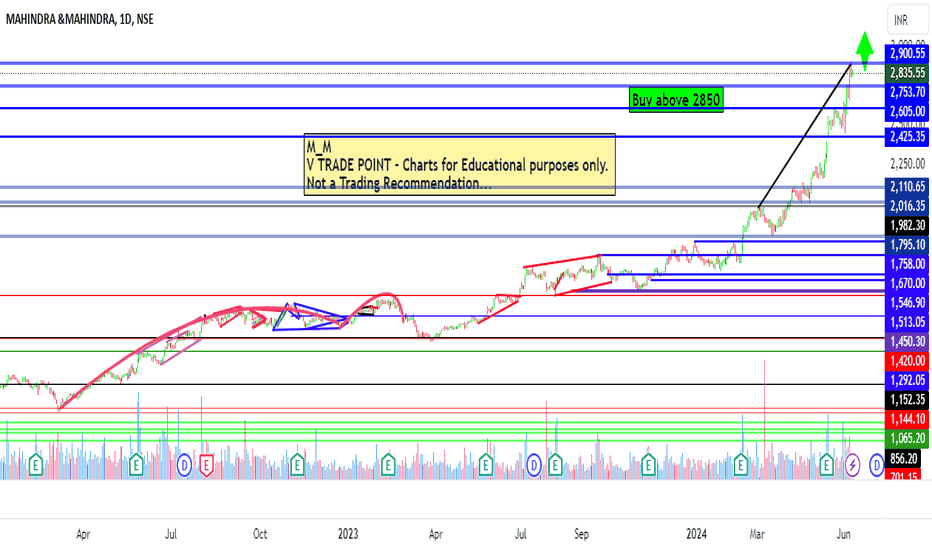
Task: Open the earnings marker between Sep 2023 and 2024
Action: click(x=648, y=465)
